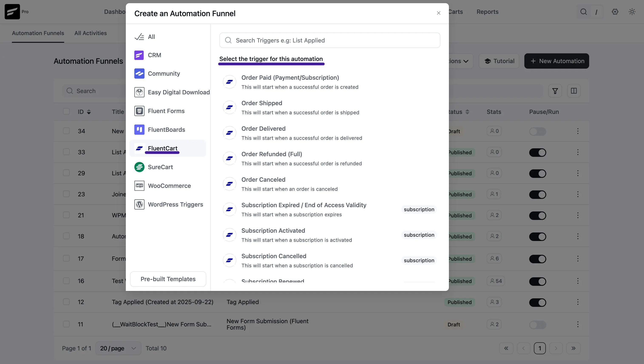Click the All triggers checklist icon
This screenshot has width=644, height=364.
tap(139, 37)
